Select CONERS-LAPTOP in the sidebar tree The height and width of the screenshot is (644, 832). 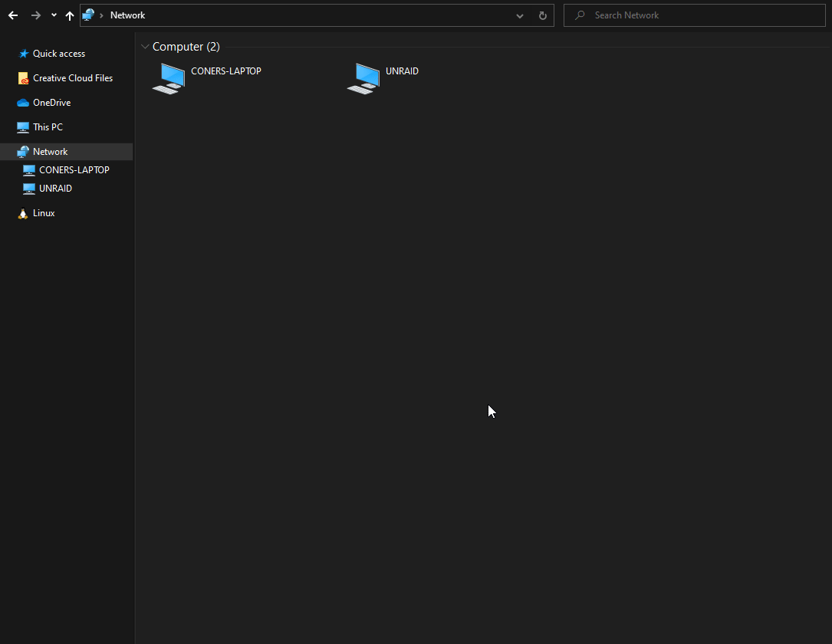(x=74, y=169)
